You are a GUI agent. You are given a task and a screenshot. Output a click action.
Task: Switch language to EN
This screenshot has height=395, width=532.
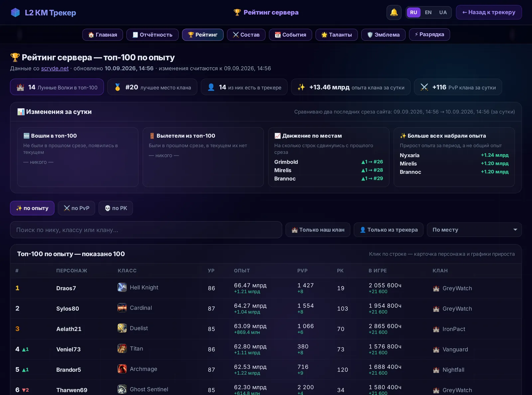point(428,12)
